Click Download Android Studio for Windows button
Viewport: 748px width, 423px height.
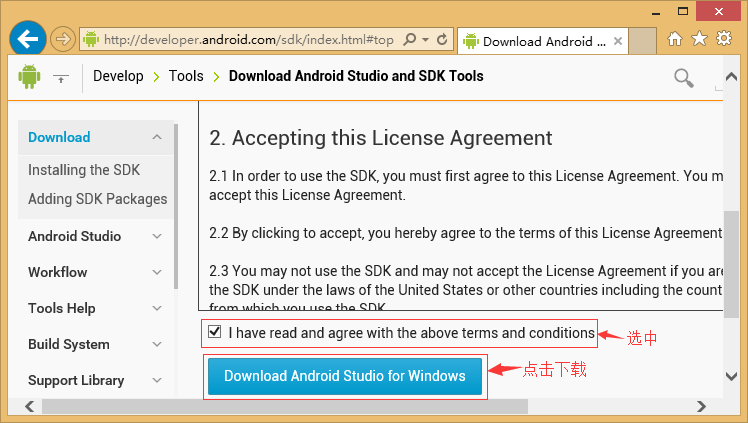(345, 376)
